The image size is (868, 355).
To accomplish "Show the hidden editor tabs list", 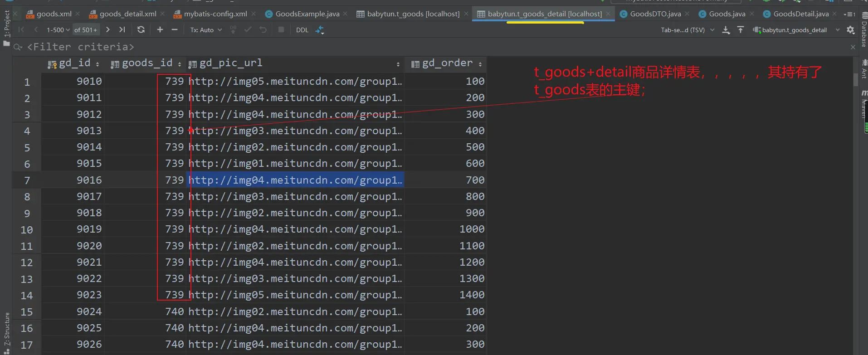I will tap(849, 14).
